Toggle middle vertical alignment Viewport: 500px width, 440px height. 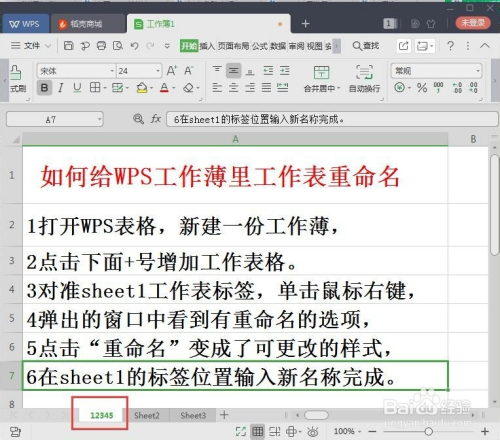tap(234, 71)
